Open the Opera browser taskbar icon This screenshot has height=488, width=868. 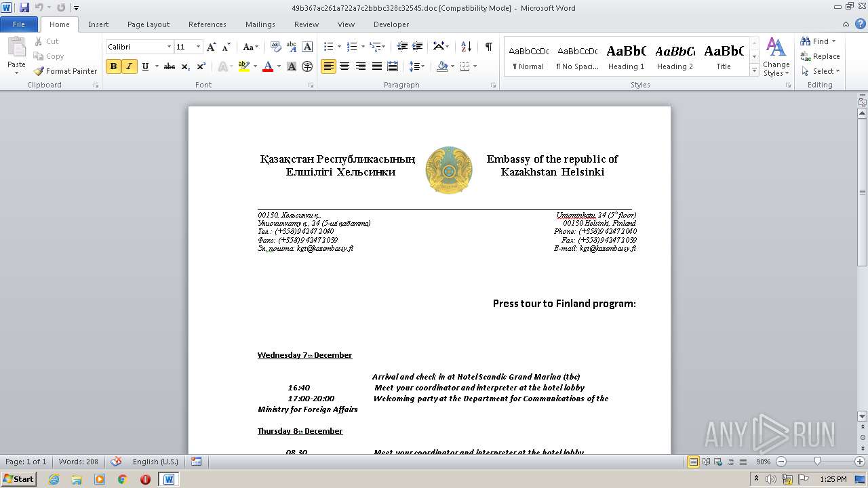pyautogui.click(x=145, y=479)
